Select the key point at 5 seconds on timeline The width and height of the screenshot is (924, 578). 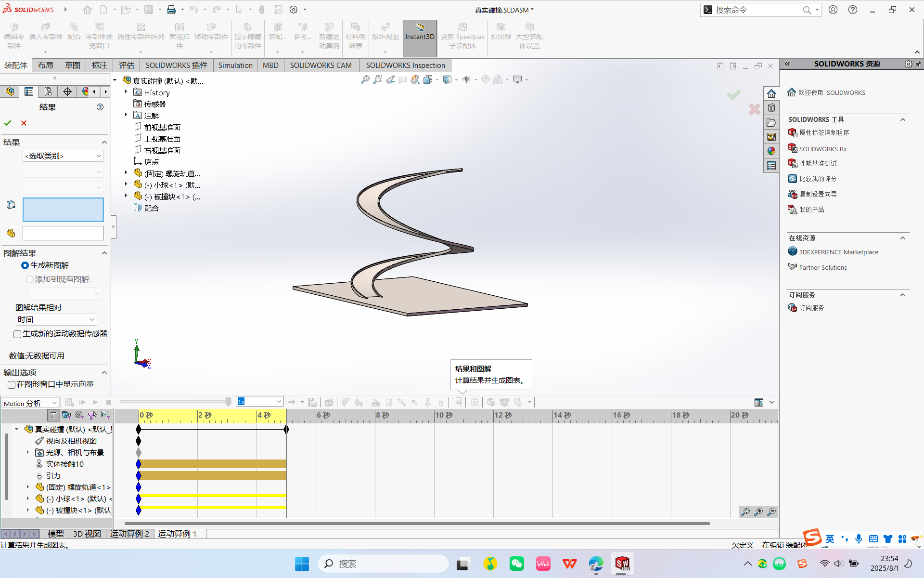pos(287,429)
